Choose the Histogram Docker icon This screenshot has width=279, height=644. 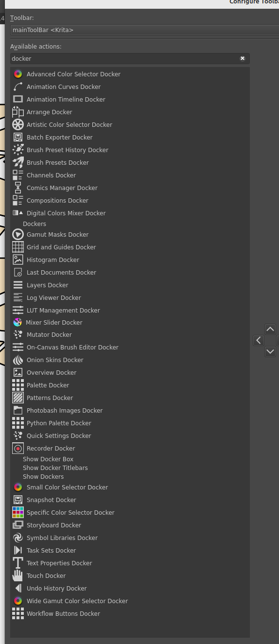point(18,260)
